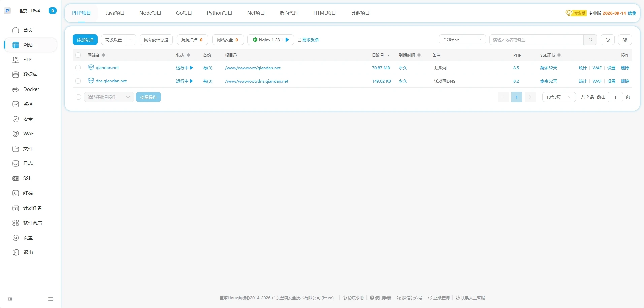Click the search magnifier icon

pos(590,40)
